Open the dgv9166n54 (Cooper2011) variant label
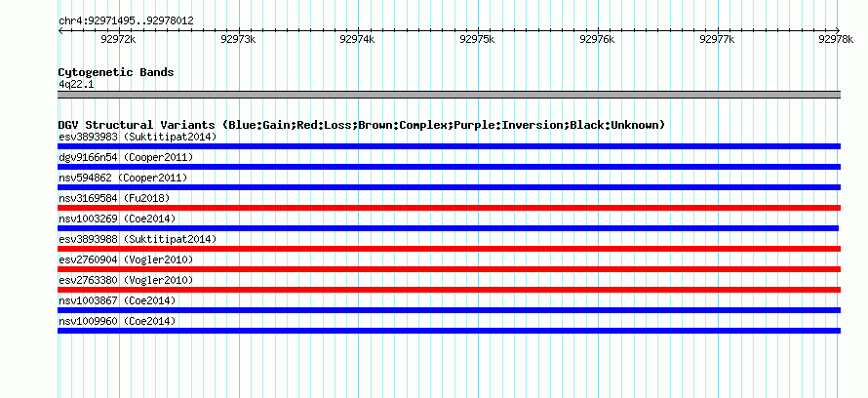The width and height of the screenshot is (868, 398). (126, 157)
